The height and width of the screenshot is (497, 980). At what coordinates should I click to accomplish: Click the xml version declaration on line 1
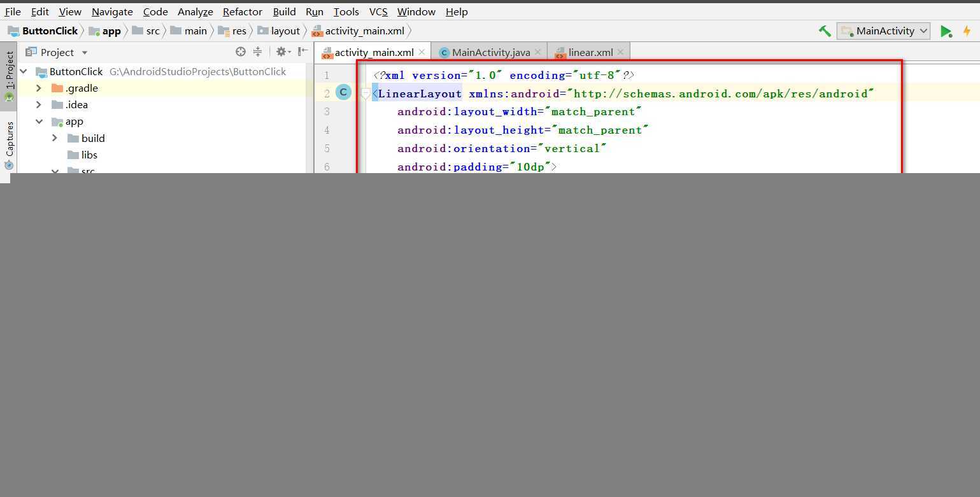pyautogui.click(x=504, y=75)
